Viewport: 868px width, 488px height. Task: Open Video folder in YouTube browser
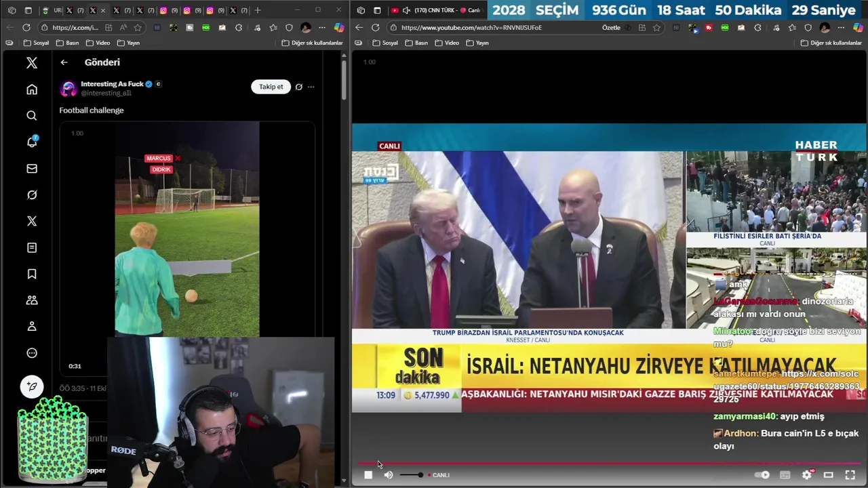(448, 43)
